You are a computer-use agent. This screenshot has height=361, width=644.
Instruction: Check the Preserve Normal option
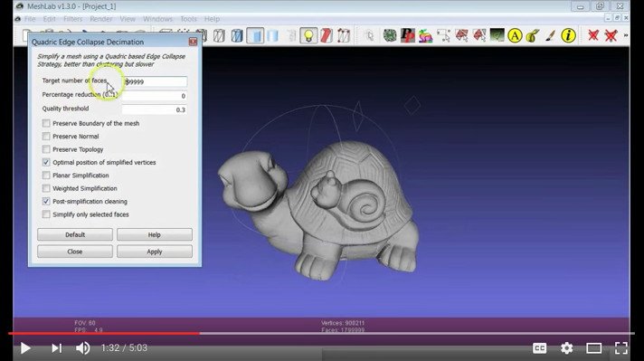(x=46, y=137)
